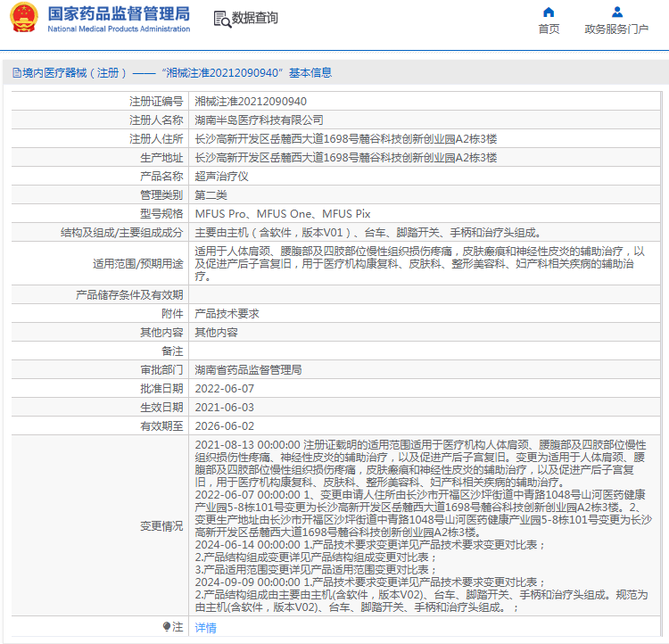Click the model spec MFUS Pro、MFUS One、MFUS Pix

[x=283, y=214]
